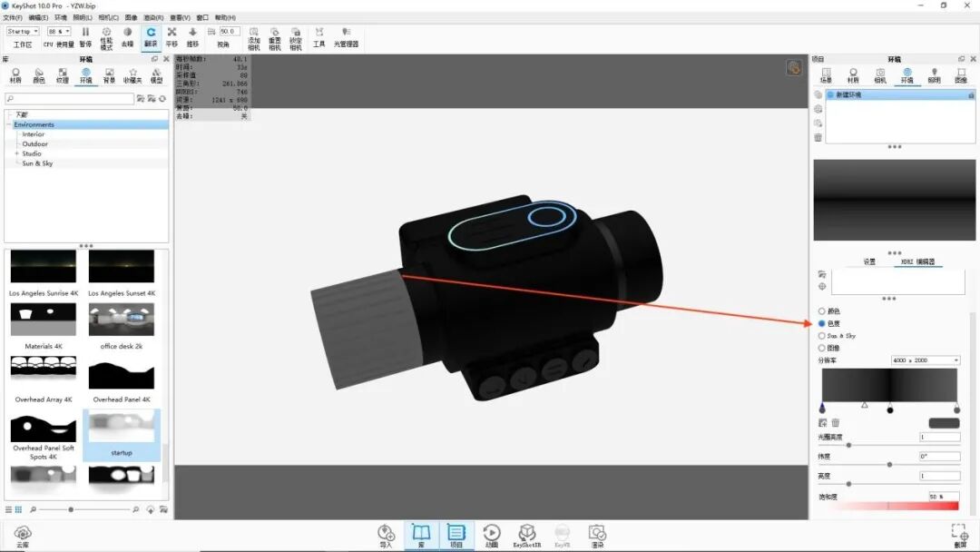Select the 颜色 radio button
Screen dimensions: 980x552
tap(822, 310)
